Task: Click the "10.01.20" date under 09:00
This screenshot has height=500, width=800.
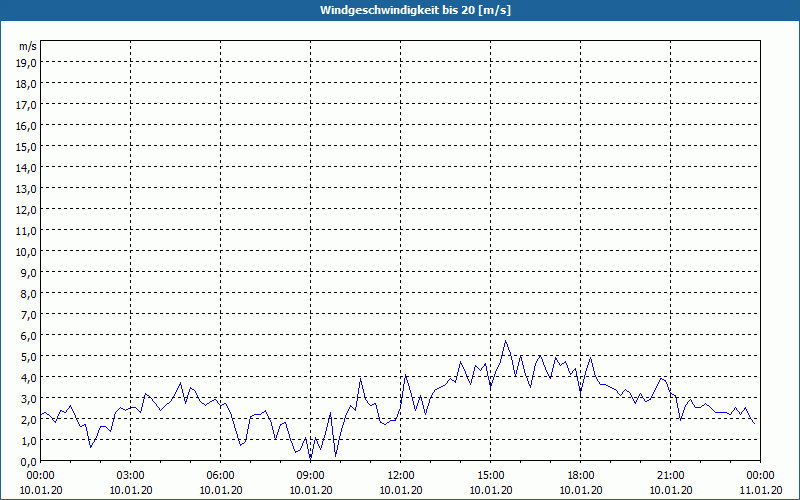Action: [x=311, y=490]
